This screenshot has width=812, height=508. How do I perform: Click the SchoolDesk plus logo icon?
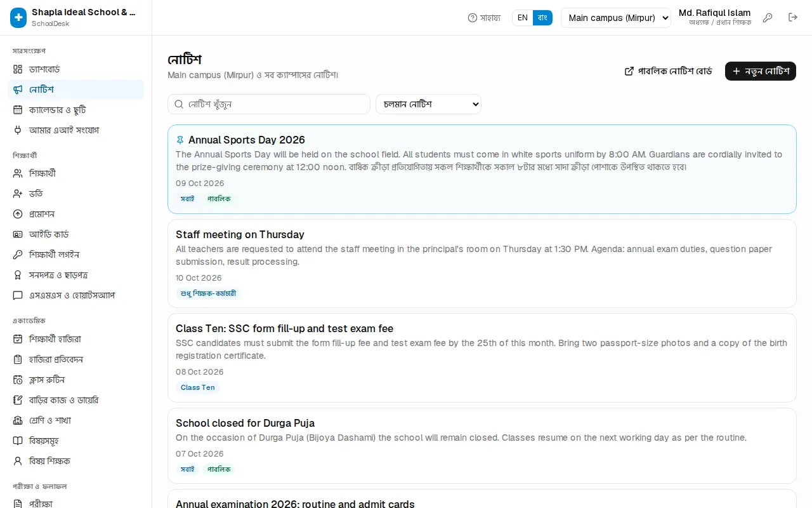coord(18,18)
